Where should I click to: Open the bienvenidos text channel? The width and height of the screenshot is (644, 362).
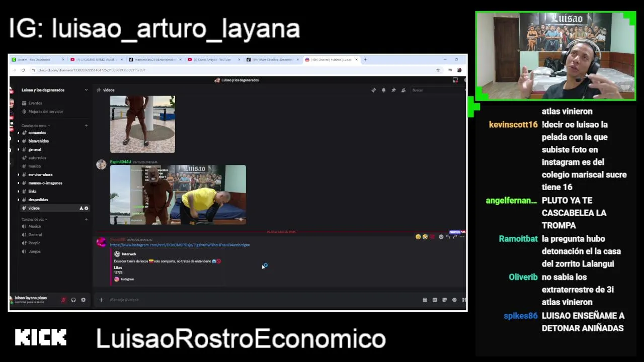click(x=39, y=141)
